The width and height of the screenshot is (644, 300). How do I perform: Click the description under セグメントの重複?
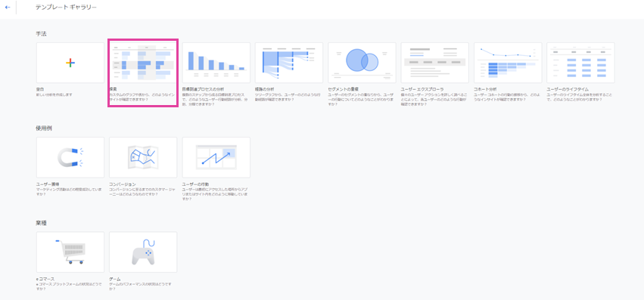pos(361,99)
